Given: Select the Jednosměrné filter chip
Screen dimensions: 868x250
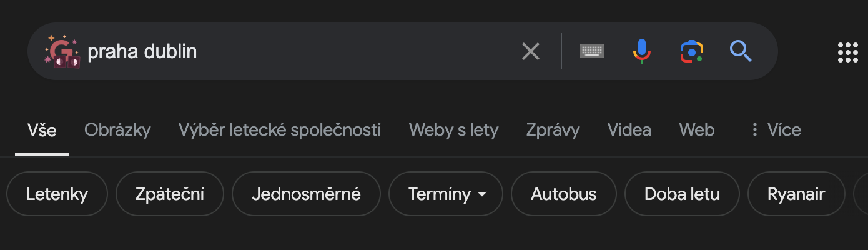Looking at the screenshot, I should coord(306,194).
